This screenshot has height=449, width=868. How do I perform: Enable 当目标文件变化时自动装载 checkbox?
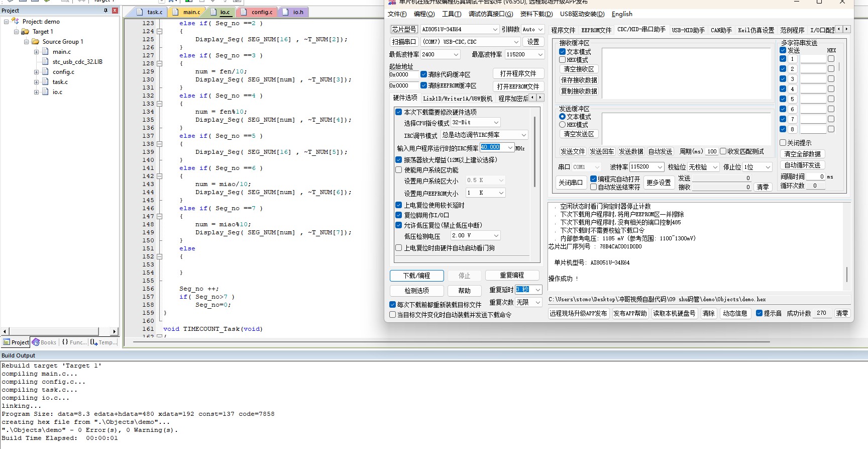393,315
